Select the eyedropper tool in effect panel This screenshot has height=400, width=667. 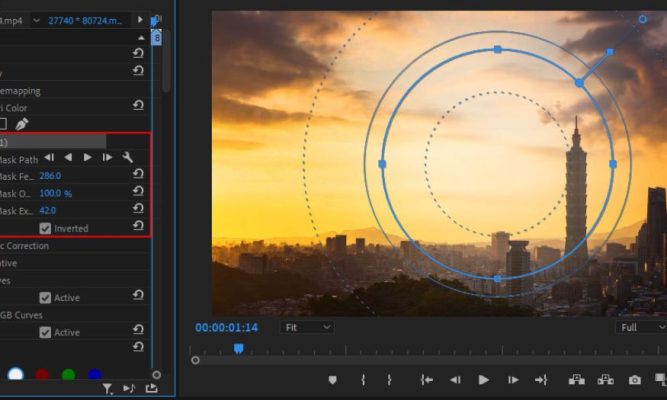tap(22, 124)
